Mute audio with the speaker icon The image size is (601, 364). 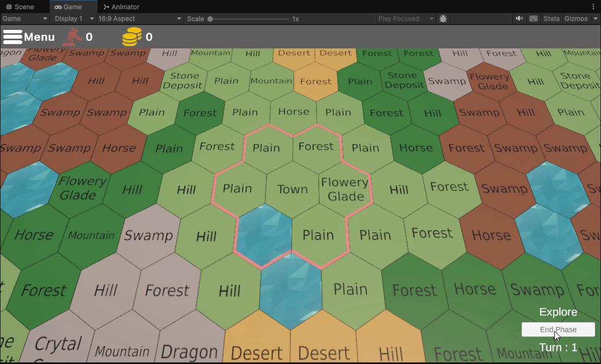[519, 18]
